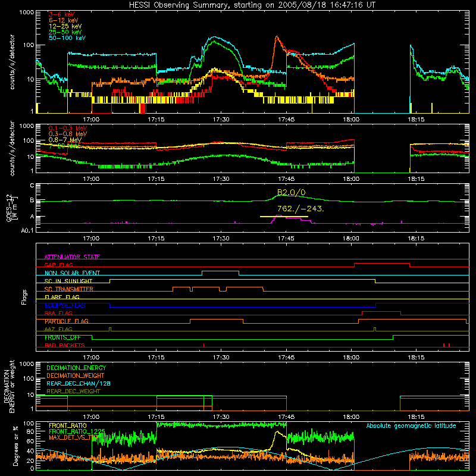Select the SC_TRANSMITTER flag label
The width and height of the screenshot is (476, 476).
pos(69,289)
